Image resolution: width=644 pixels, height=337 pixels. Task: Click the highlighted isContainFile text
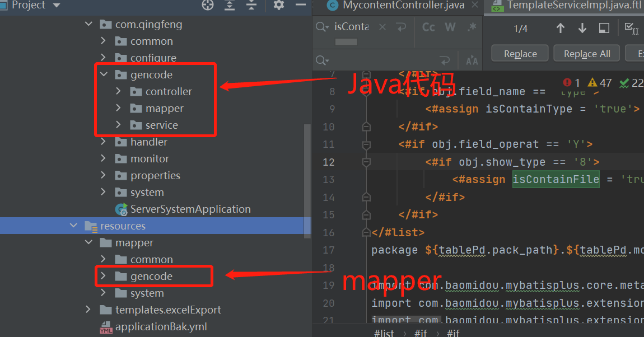click(556, 179)
